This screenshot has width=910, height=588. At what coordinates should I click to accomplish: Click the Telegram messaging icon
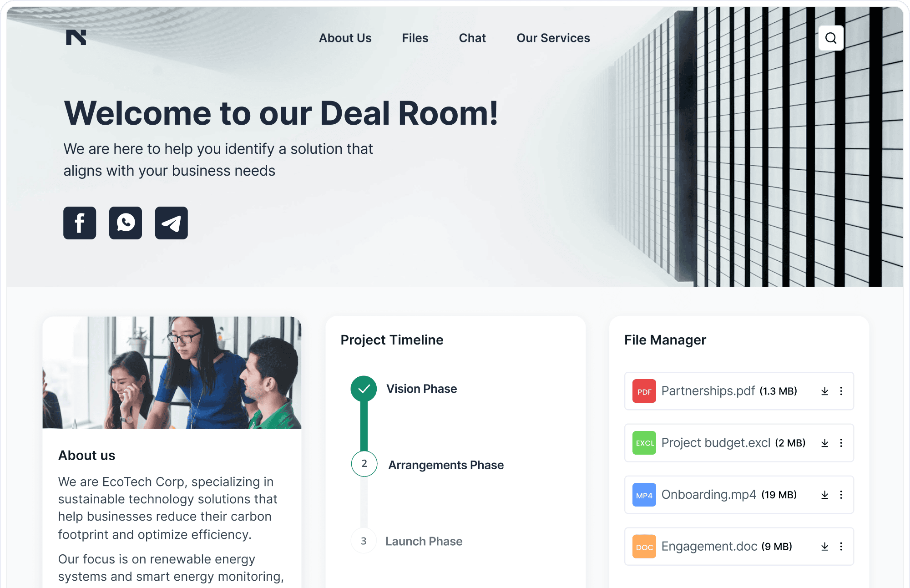pos(171,223)
